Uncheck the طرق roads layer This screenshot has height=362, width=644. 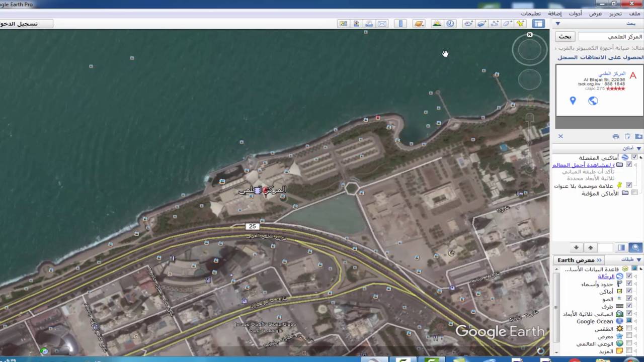point(629,306)
